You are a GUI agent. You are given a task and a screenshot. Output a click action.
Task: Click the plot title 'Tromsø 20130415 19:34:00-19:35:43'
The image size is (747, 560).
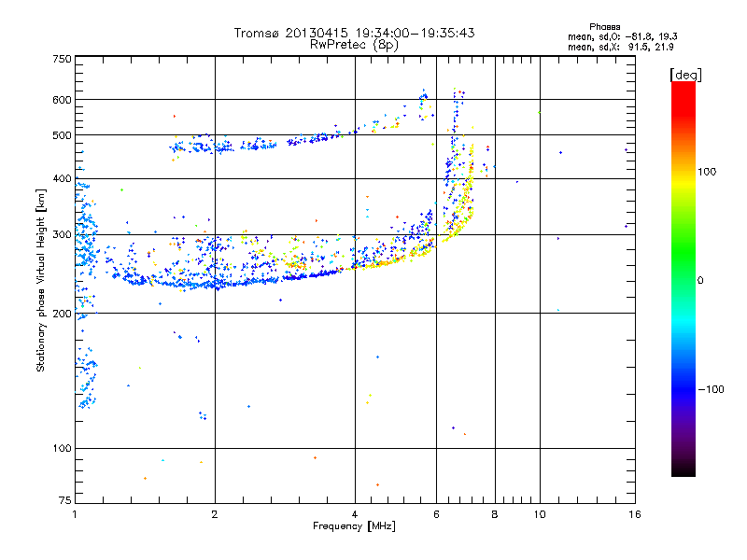click(x=354, y=33)
